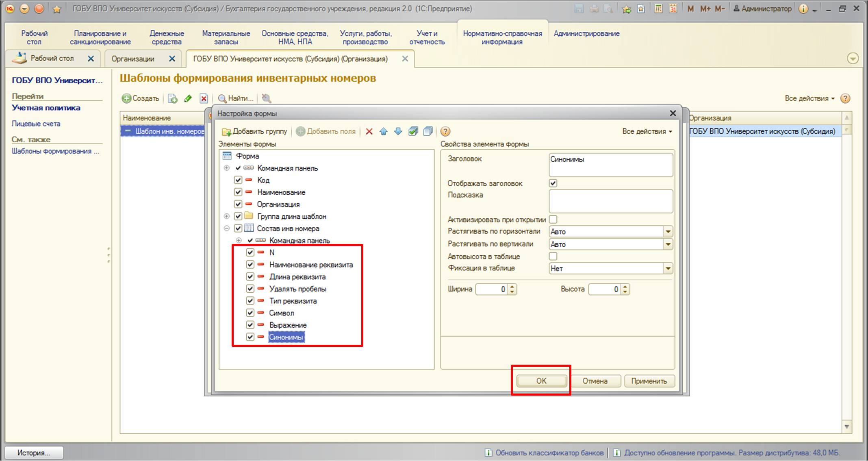Click OK to confirm form settings
The image size is (868, 461).
[542, 381]
